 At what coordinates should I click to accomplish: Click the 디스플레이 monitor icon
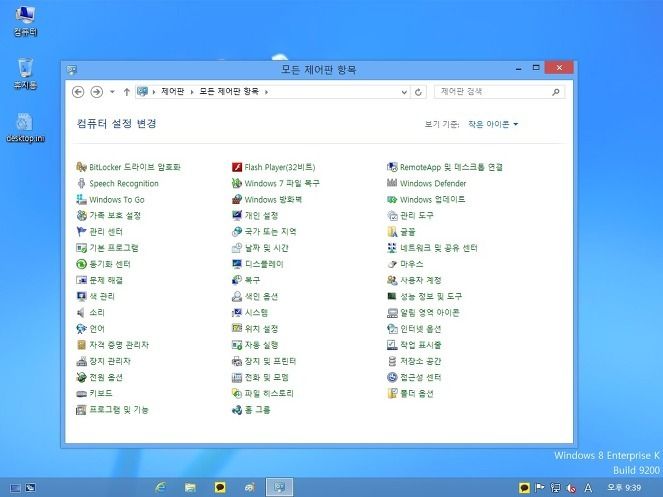(x=237, y=264)
